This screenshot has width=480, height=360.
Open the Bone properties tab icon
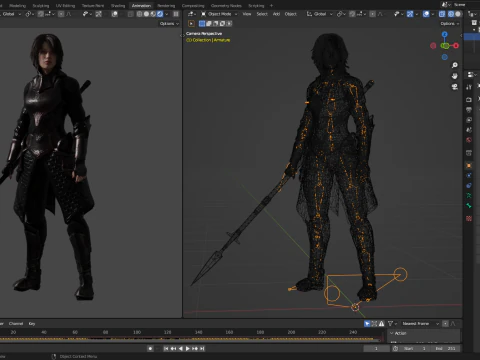point(469,206)
